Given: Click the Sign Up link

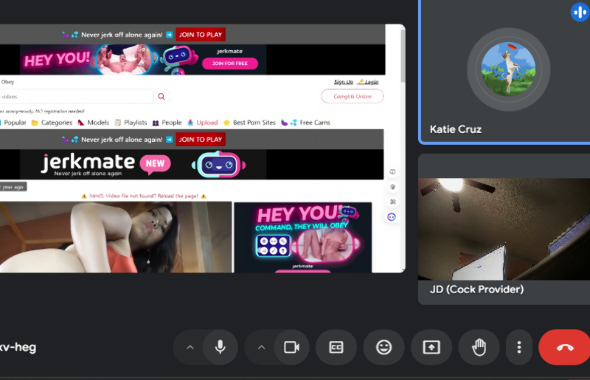Looking at the screenshot, I should coord(343,82).
